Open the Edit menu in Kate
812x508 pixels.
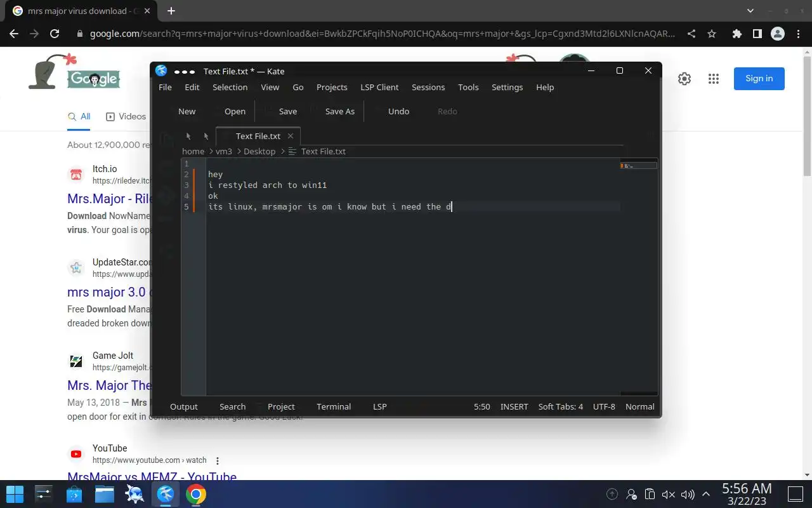(x=192, y=87)
